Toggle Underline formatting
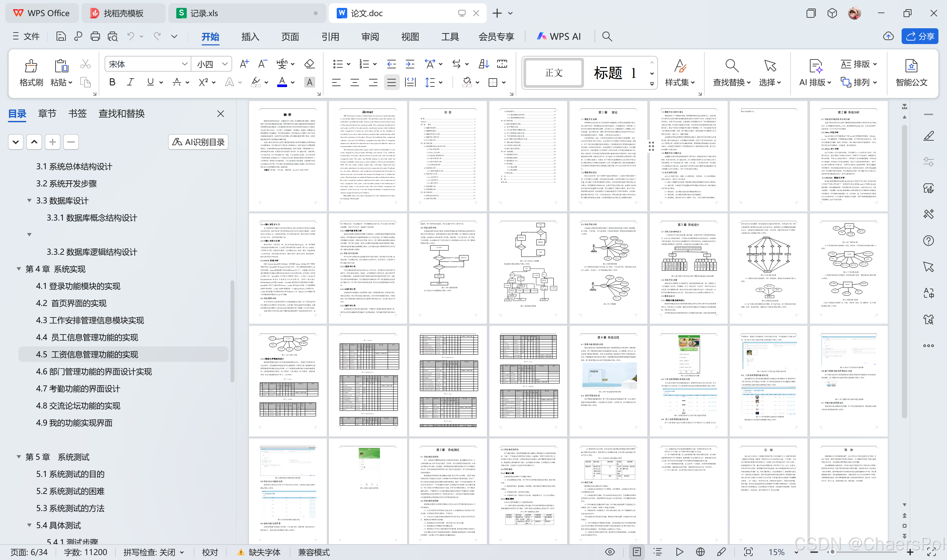 tap(150, 82)
